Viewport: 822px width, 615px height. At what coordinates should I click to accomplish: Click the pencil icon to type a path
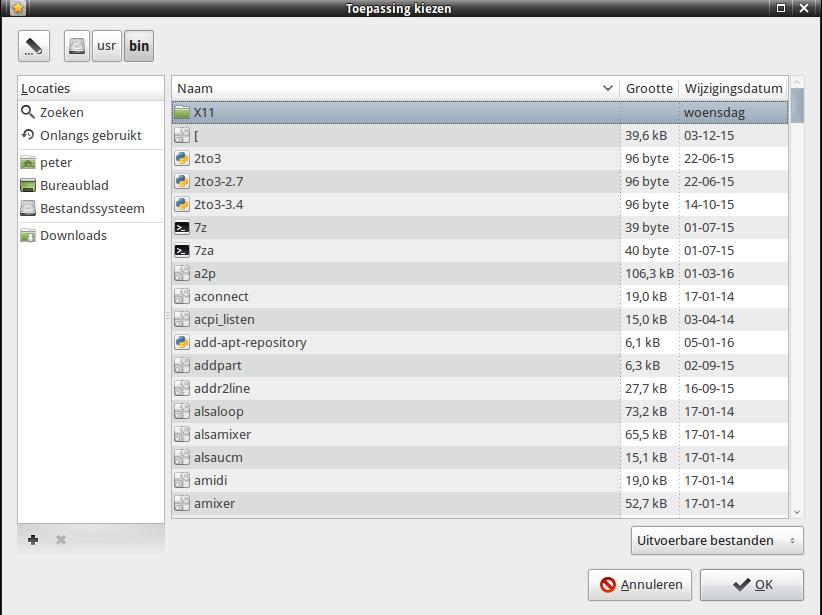[34, 46]
